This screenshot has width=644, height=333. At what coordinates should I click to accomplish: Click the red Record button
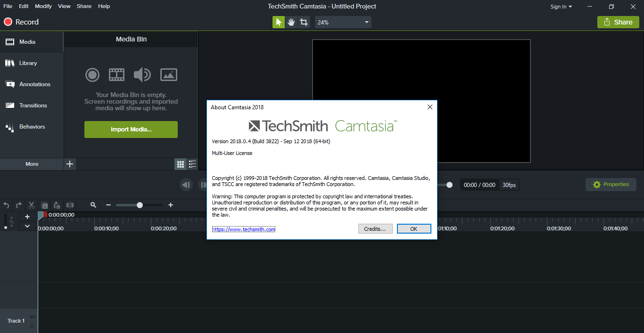point(21,22)
